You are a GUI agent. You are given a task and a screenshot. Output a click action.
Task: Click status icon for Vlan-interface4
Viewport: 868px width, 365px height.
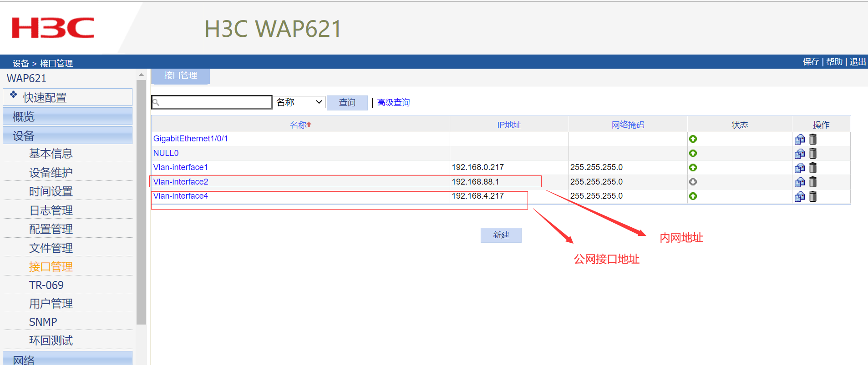click(x=693, y=196)
